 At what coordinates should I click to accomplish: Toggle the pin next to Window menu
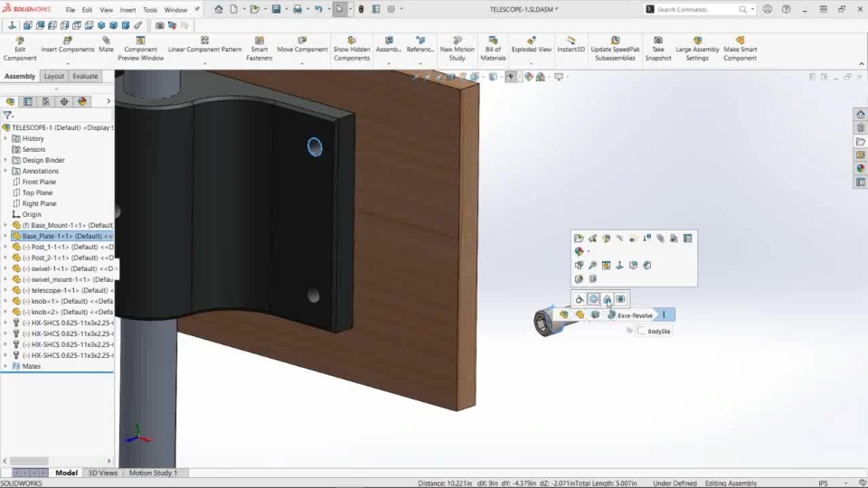click(x=197, y=9)
